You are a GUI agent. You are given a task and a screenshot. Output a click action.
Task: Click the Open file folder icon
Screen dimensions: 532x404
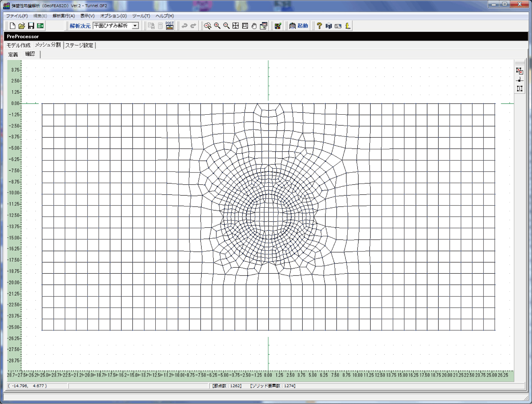point(22,26)
